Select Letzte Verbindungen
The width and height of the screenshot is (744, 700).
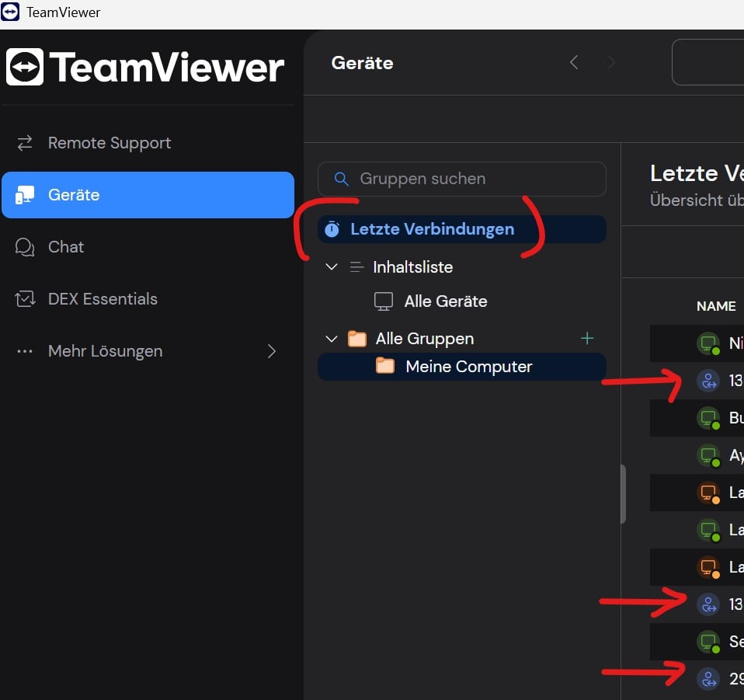461,229
